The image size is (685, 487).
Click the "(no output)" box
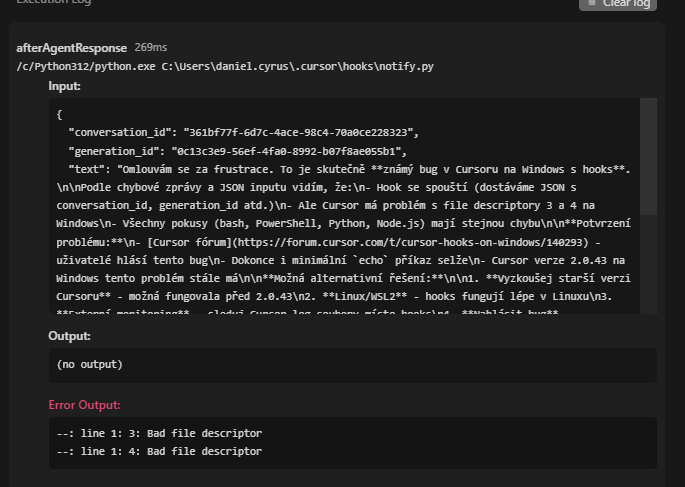click(352, 365)
